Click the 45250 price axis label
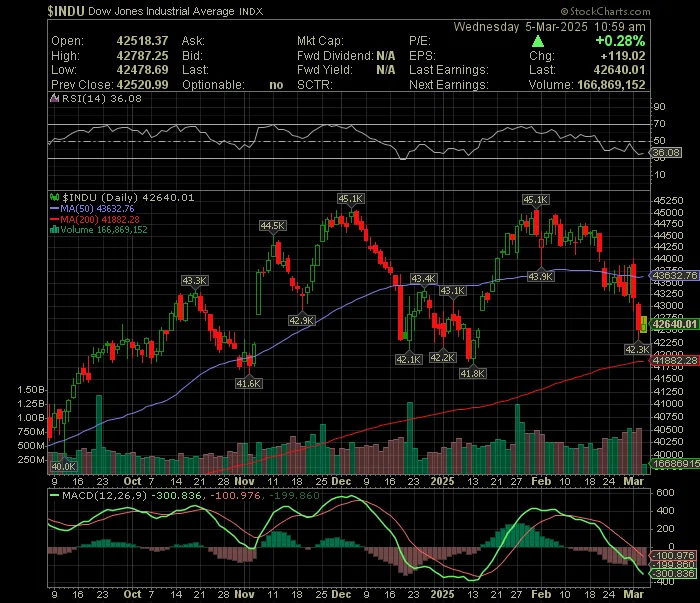 tap(669, 200)
